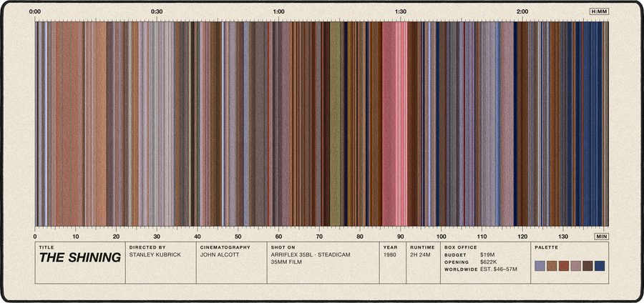Click the 1980 year value

[389, 254]
